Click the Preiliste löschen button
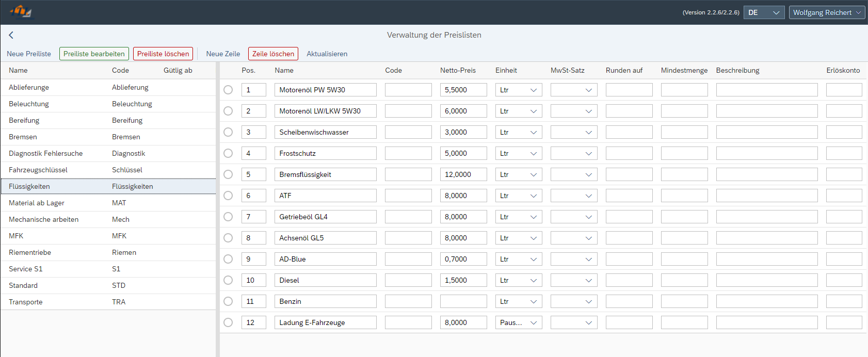 click(x=163, y=54)
